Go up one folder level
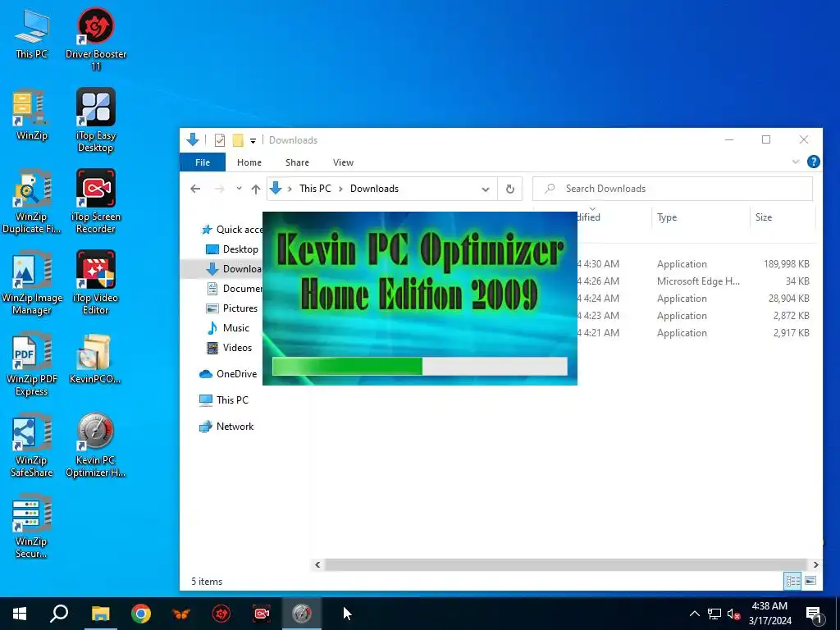 click(x=256, y=189)
